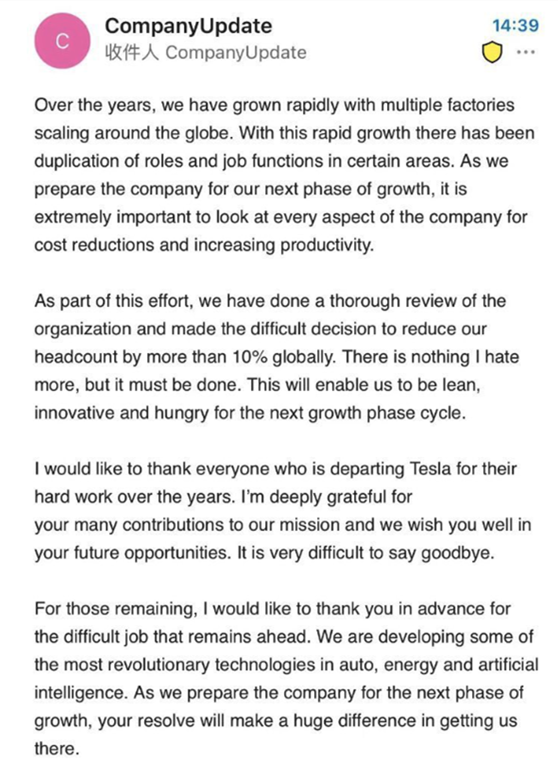Click the paragraph beginning 'For those remaining'

[286, 678]
